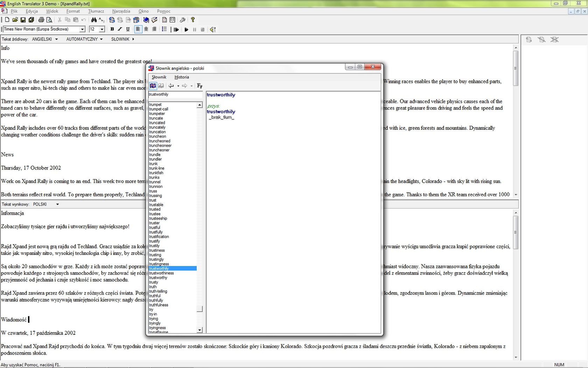Viewport: 588px width, 368px height.
Task: Select 'trunk' in the word list
Action: (x=153, y=164)
